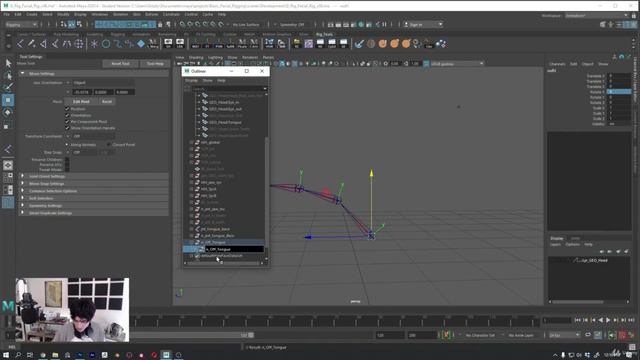This screenshot has width=640, height=360.
Task: Click the Insert Joint shelf icon
Action: click(x=32, y=44)
